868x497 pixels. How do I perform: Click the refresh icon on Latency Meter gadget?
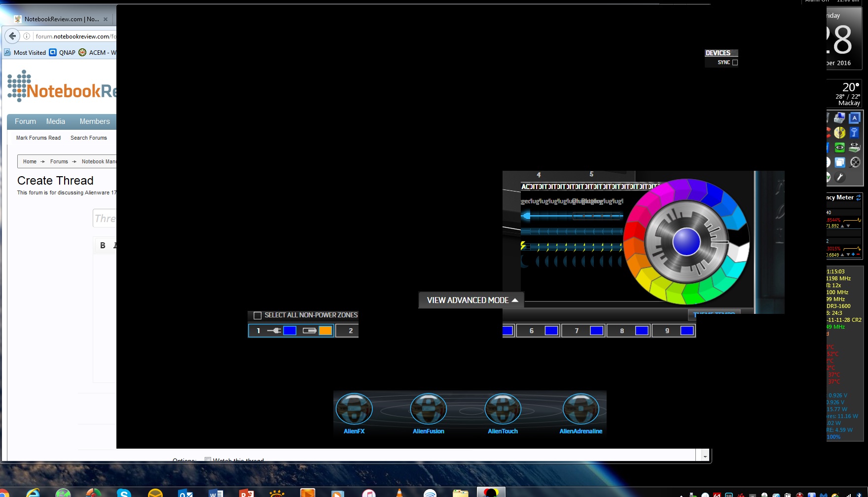tap(858, 197)
